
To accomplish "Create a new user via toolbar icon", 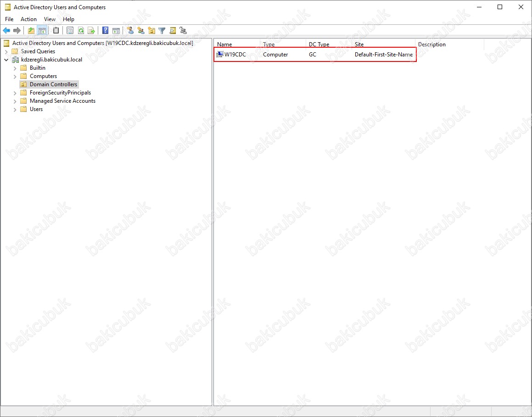I will pos(130,31).
